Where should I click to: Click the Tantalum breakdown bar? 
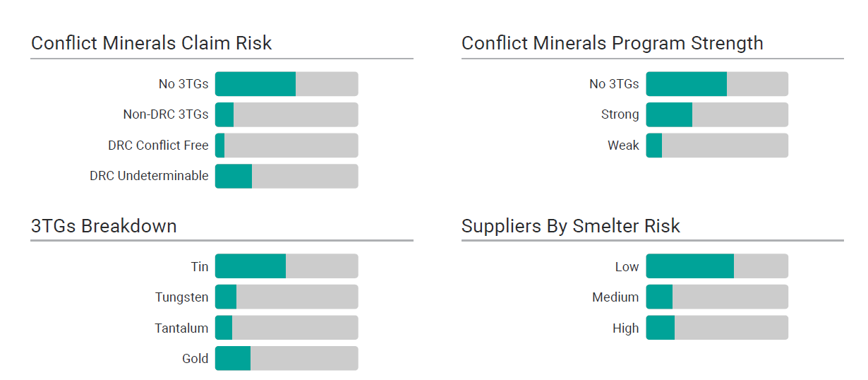(x=287, y=328)
